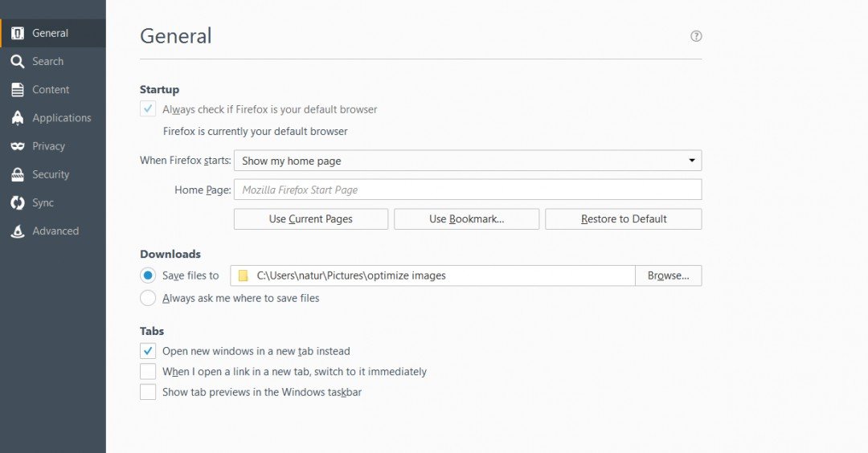The height and width of the screenshot is (453, 868).
Task: Click the Search magnifier icon in sidebar
Action: click(x=17, y=61)
